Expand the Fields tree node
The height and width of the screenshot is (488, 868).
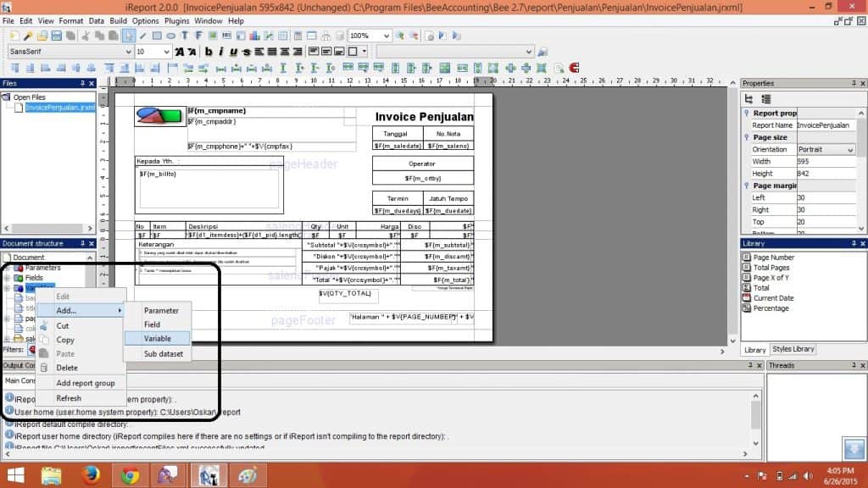tap(7, 278)
